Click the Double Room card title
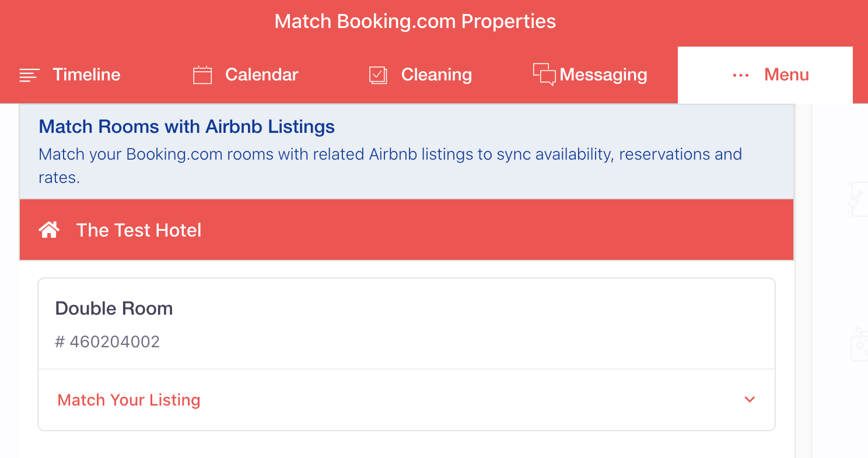The image size is (868, 458). 114,308
